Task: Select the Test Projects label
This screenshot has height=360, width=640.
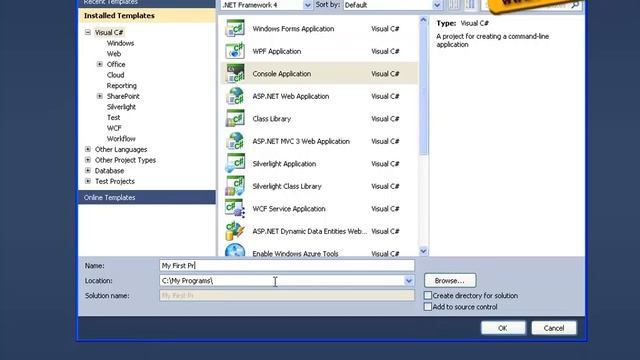Action: pos(115,181)
